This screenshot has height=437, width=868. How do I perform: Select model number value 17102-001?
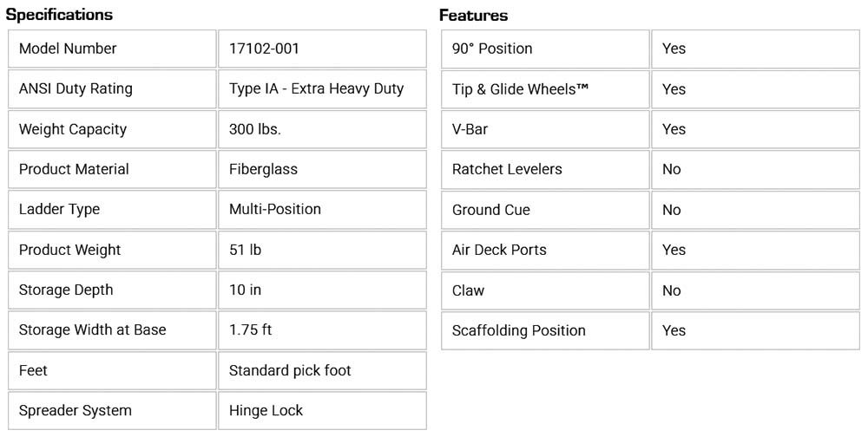265,49
